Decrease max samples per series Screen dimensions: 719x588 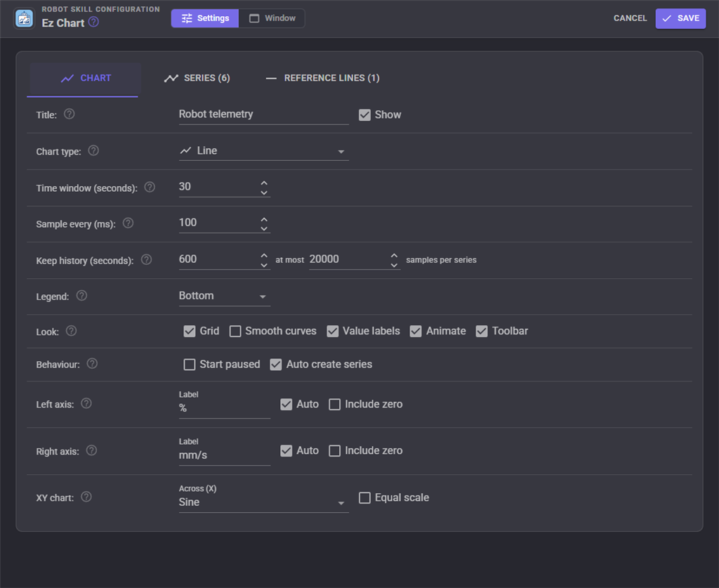click(x=395, y=265)
